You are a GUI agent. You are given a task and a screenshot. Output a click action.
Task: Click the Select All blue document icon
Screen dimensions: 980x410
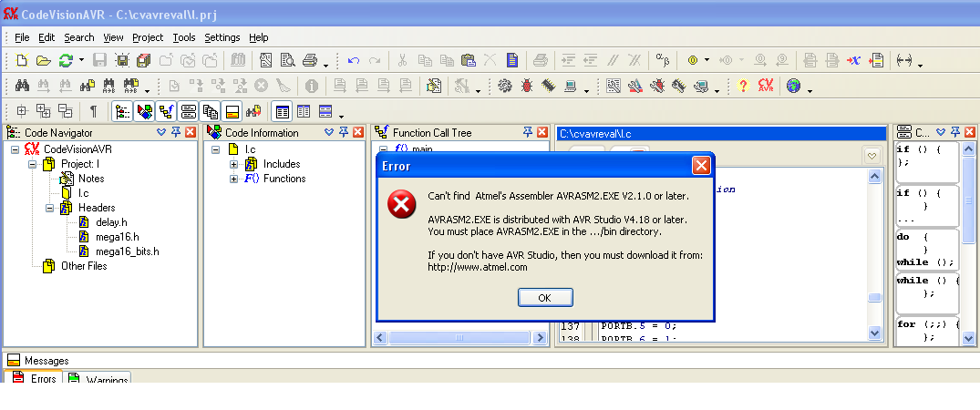[512, 61]
